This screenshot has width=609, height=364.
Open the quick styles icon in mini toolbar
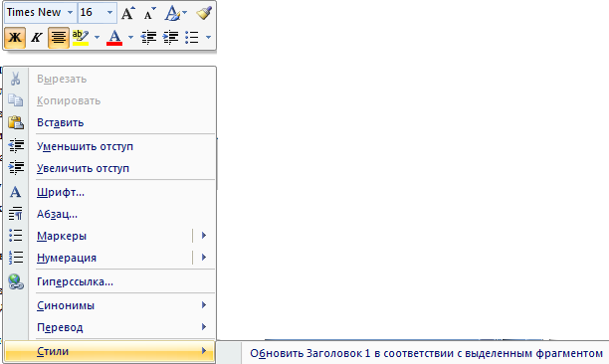point(172,13)
